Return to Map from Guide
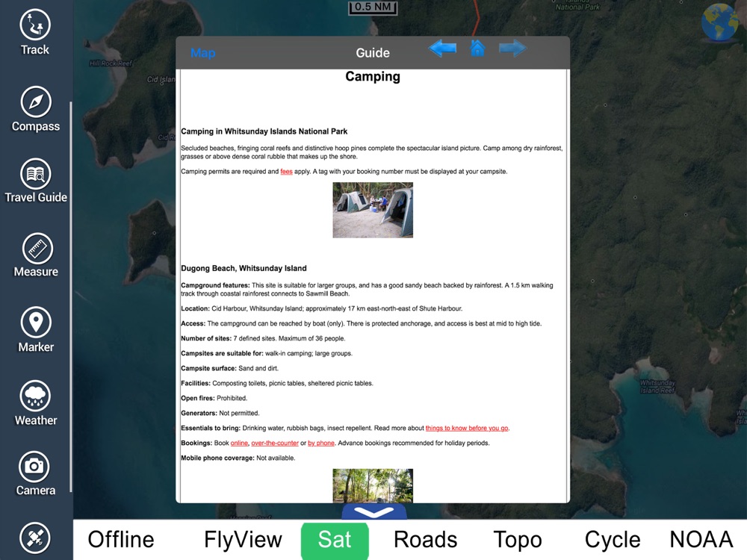 (x=203, y=53)
